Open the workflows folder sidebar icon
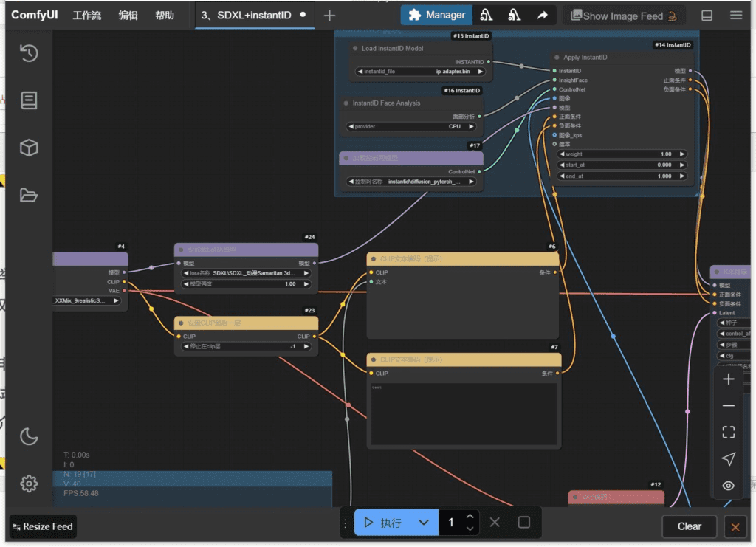 (x=29, y=195)
